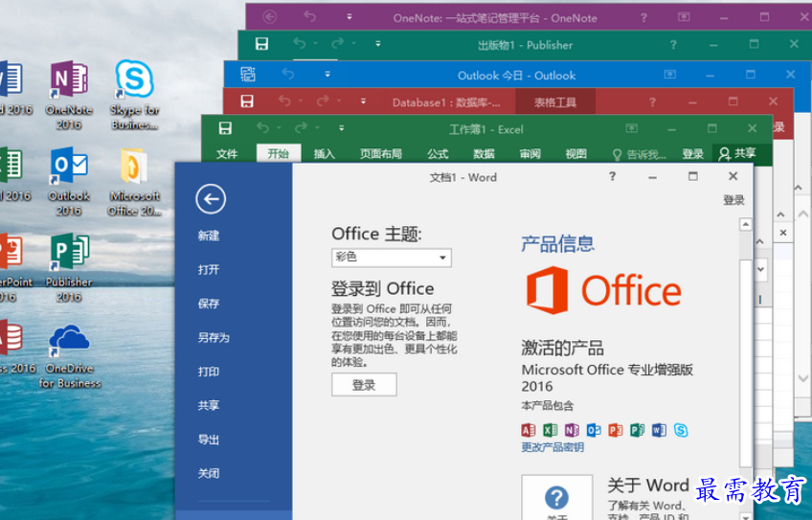Open Excel 文件 tab
812x520 pixels.
pos(227,154)
